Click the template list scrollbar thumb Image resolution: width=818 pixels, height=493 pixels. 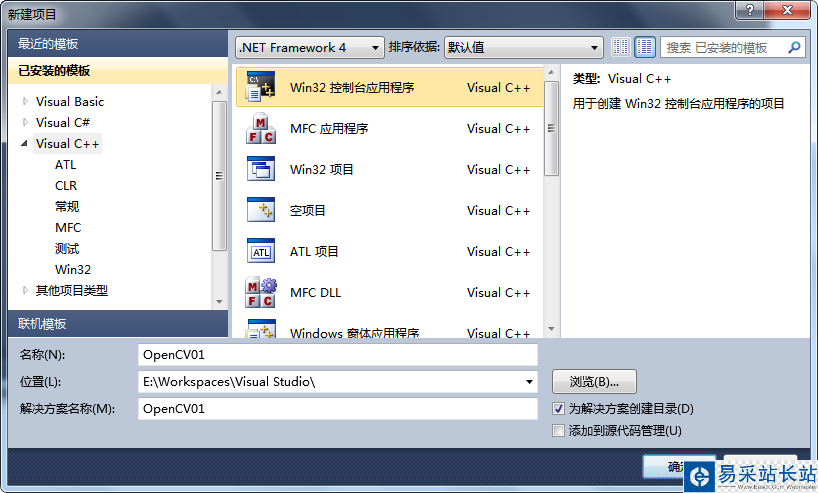551,128
